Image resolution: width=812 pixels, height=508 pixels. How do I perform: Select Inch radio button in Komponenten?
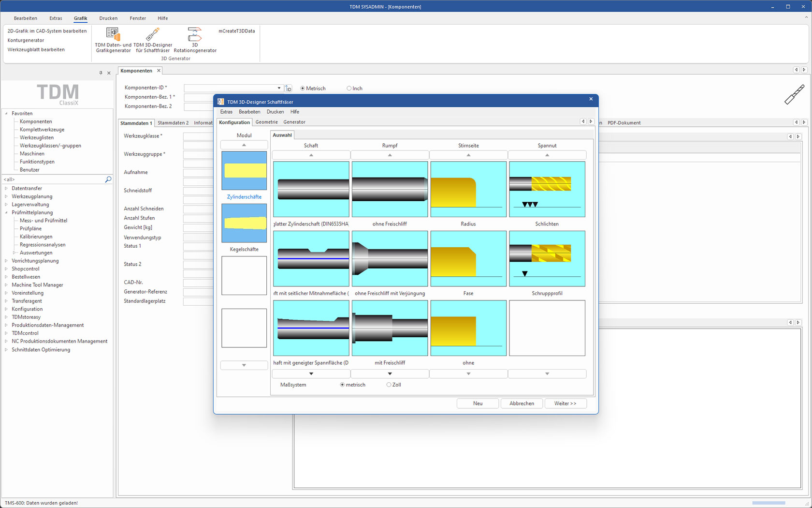click(349, 89)
